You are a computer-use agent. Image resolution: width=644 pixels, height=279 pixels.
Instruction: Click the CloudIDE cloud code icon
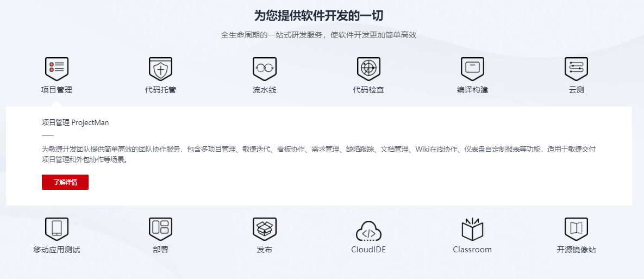point(368,231)
